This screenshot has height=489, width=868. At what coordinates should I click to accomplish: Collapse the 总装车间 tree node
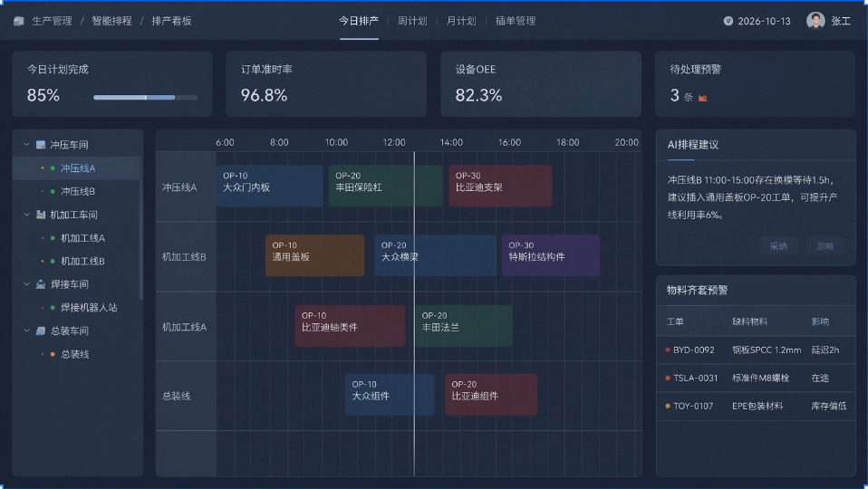tap(26, 331)
